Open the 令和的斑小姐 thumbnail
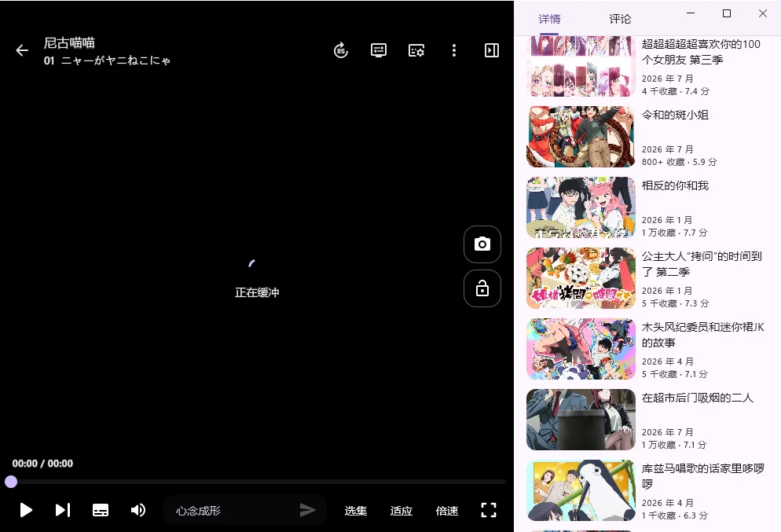Screen dimensions: 781x532 (x=581, y=137)
